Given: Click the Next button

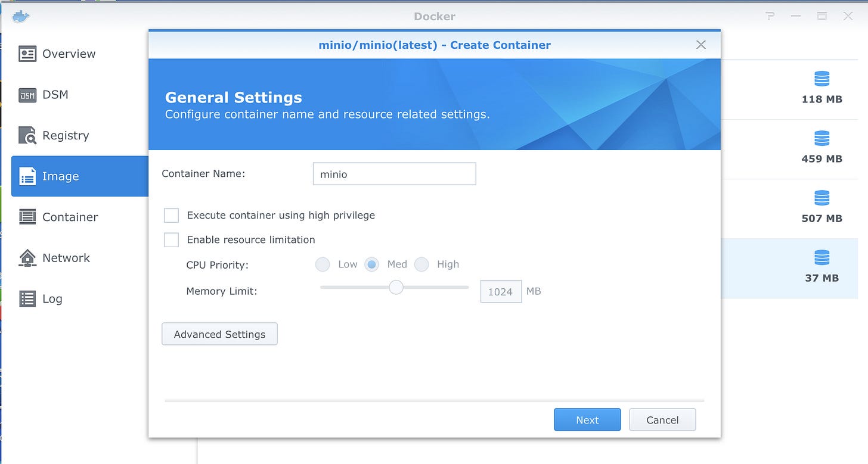Looking at the screenshot, I should pyautogui.click(x=587, y=420).
